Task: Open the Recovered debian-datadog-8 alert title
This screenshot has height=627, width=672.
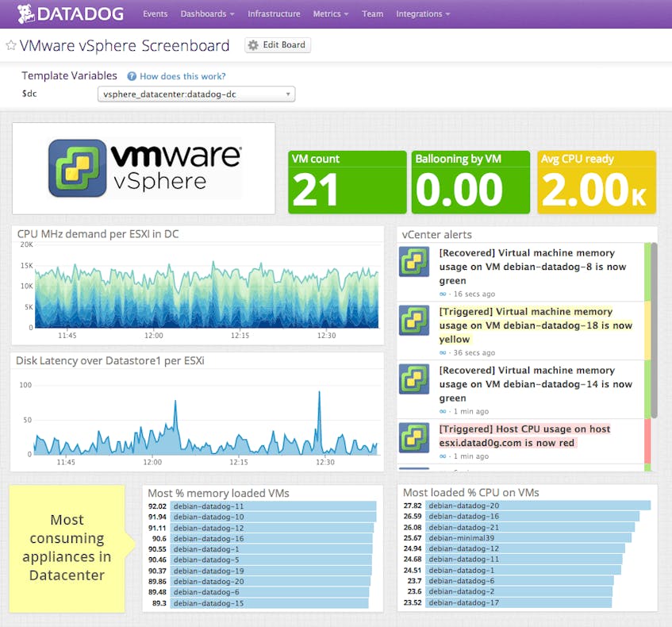Action: (532, 267)
